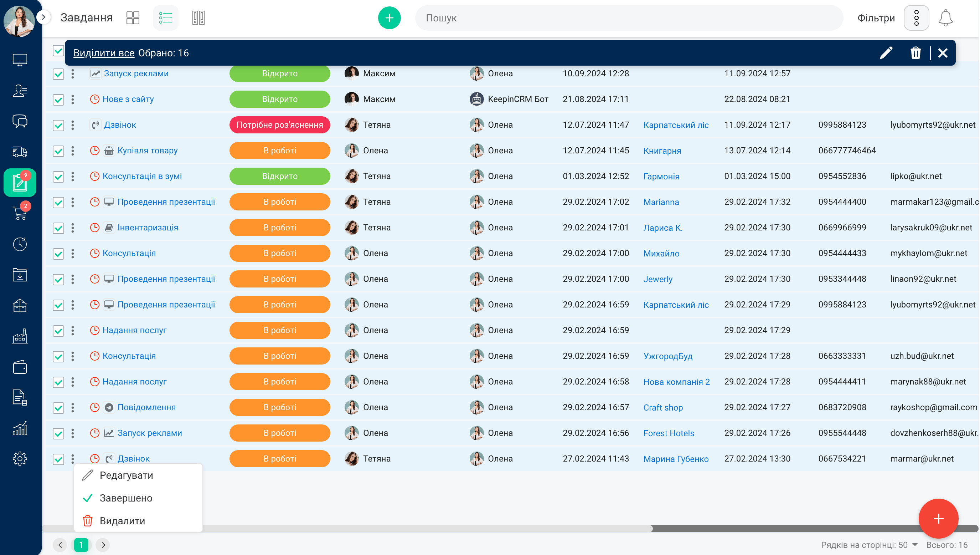This screenshot has height=555, width=980.
Task: Uncheck the Інвентаризація row checkbox
Action: pos(58,228)
